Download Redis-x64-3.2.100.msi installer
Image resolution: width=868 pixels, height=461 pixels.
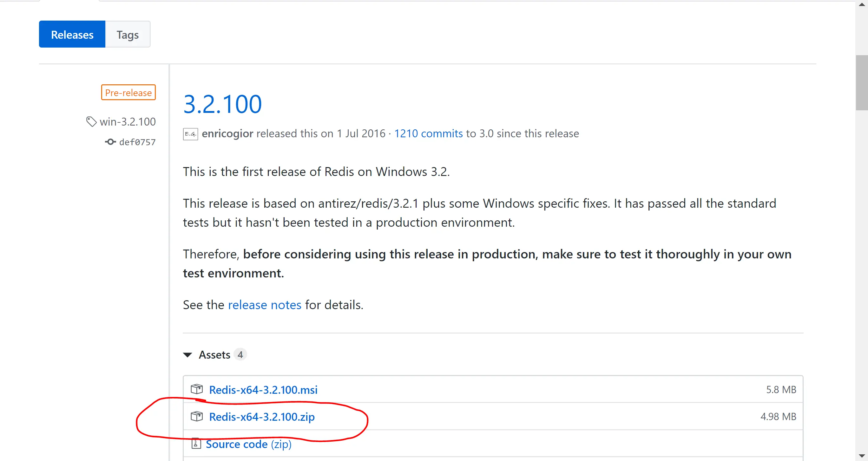point(263,390)
